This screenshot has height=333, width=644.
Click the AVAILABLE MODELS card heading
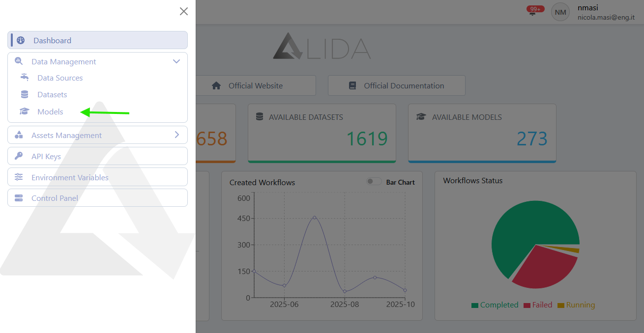tap(467, 117)
